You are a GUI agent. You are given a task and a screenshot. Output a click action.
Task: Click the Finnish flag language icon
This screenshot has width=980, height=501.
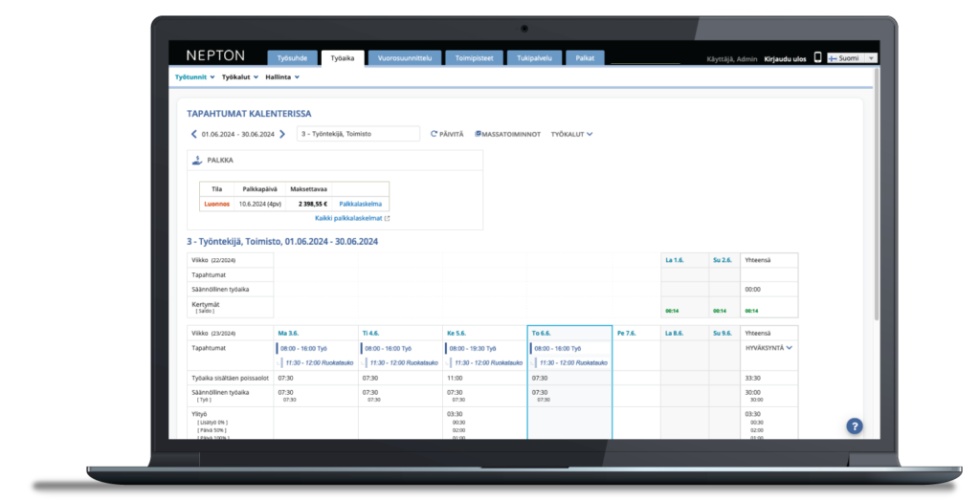pyautogui.click(x=833, y=58)
